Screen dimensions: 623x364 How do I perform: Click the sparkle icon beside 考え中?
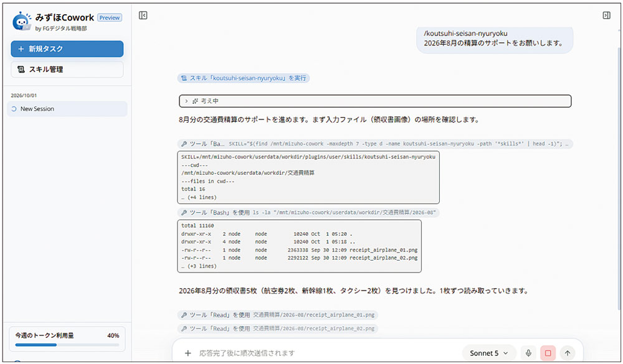click(x=195, y=101)
